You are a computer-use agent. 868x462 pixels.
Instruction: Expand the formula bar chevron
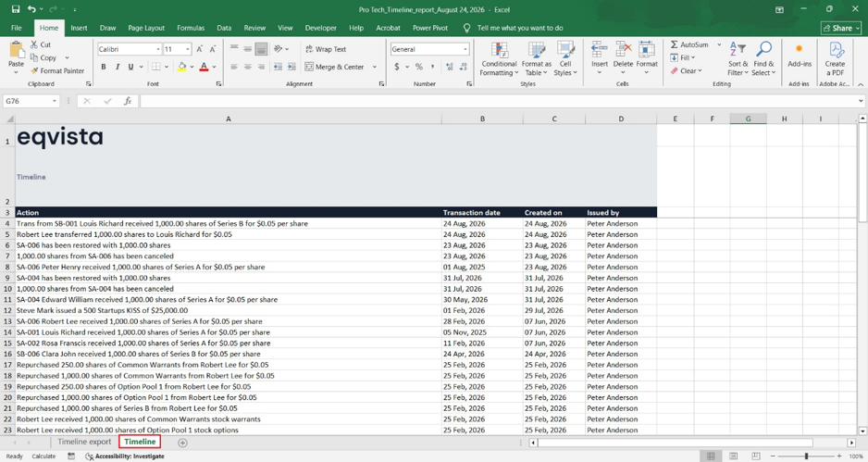pos(861,101)
